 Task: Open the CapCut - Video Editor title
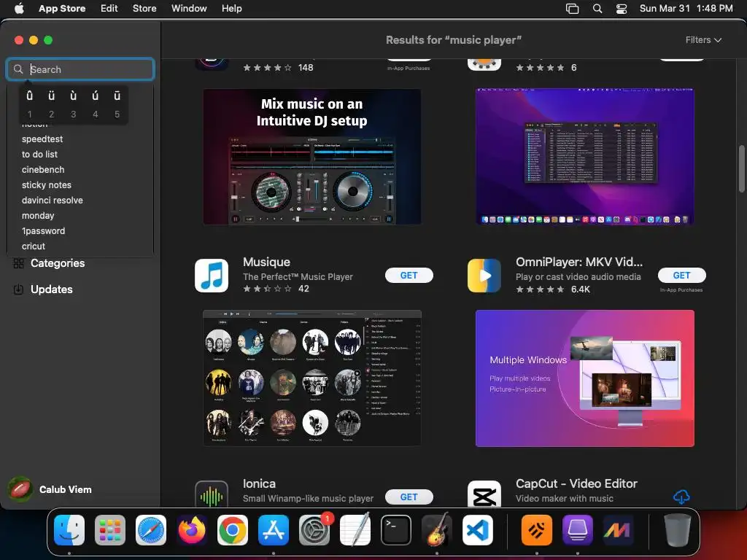click(x=576, y=483)
